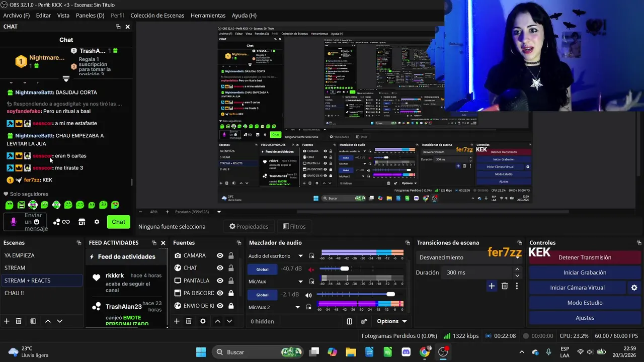The height and width of the screenshot is (362, 644).
Task: Click the purple microphone icon in chat input
Action: tap(14, 222)
